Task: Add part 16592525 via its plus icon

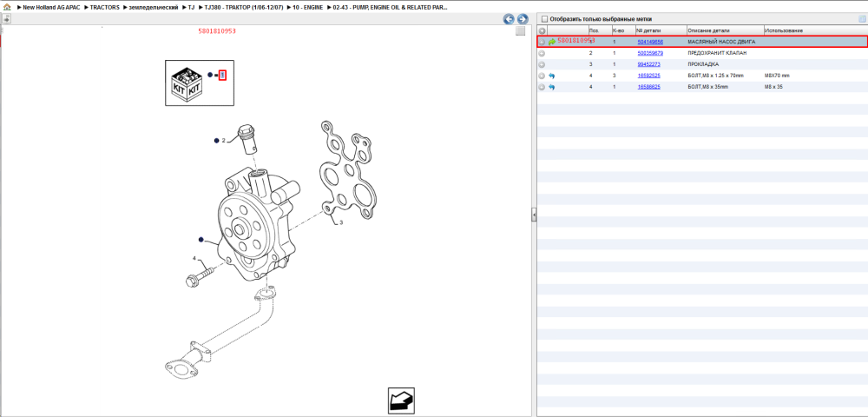Action: tap(542, 76)
